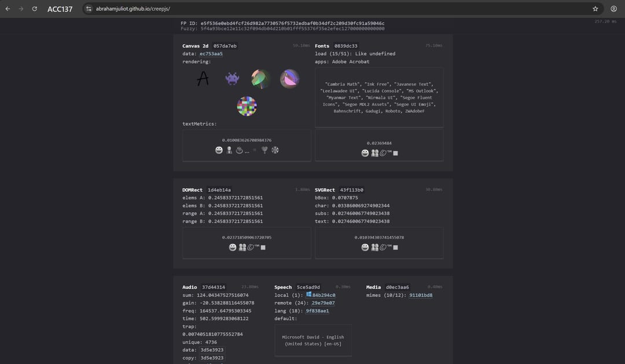This screenshot has width=625, height=364.
Task: Click the letter A canvas rendering
Action: pyautogui.click(x=203, y=79)
